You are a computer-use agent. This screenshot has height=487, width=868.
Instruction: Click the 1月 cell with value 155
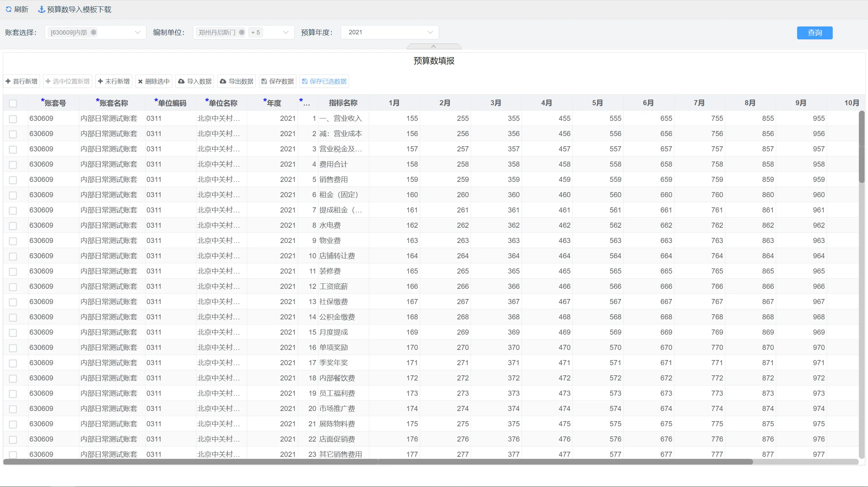394,118
